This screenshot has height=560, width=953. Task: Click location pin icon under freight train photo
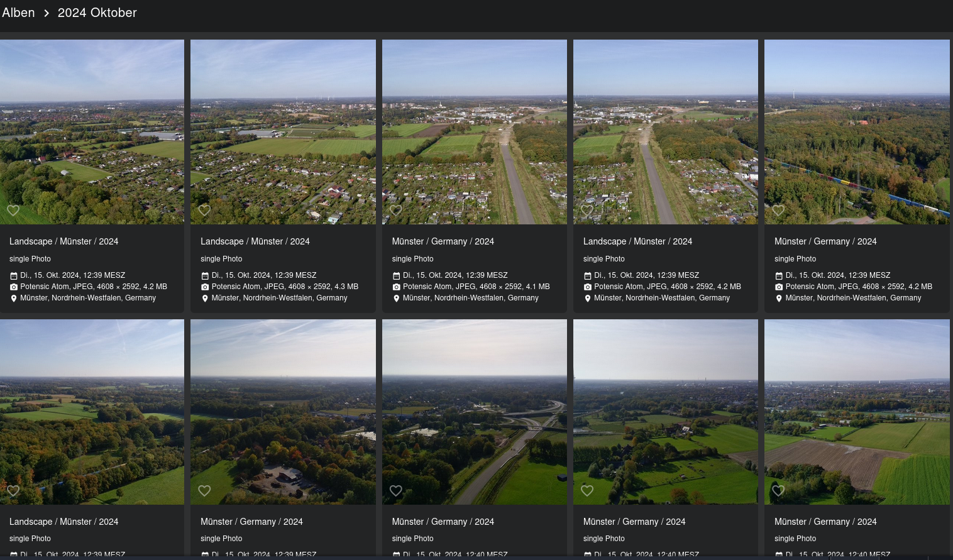coord(779,299)
